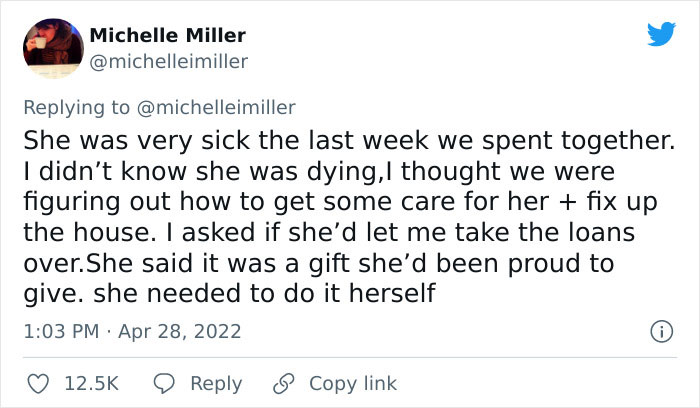This screenshot has width=700, height=408.
Task: Click the Reply text button
Action: [216, 383]
